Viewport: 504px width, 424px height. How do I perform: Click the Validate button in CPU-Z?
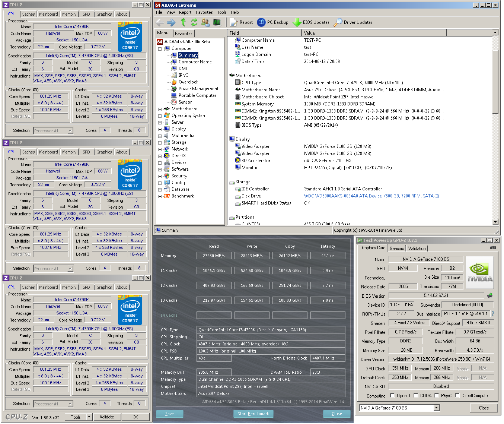click(107, 417)
